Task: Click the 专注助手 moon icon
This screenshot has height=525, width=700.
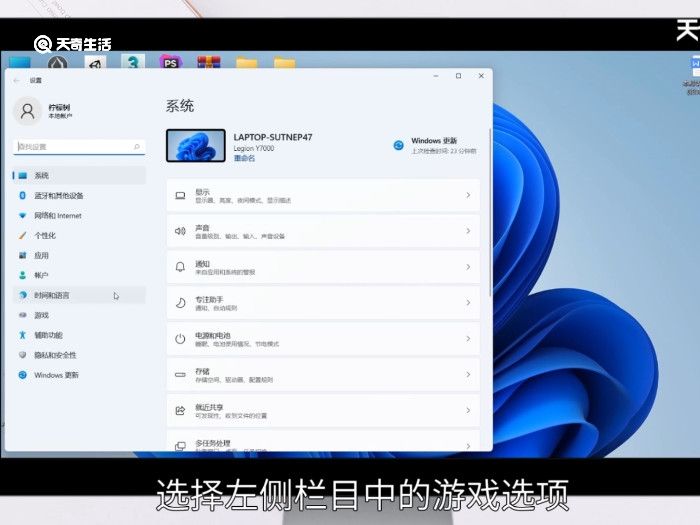Action: coord(180,303)
